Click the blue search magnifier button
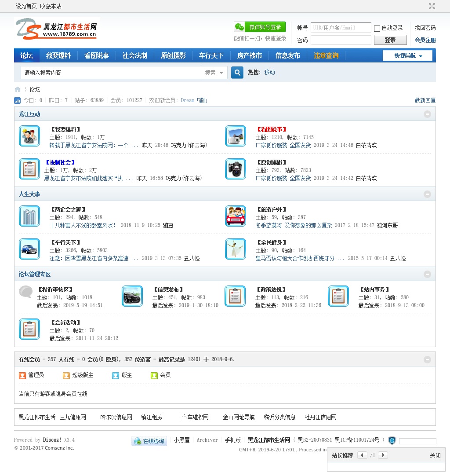 (237, 73)
